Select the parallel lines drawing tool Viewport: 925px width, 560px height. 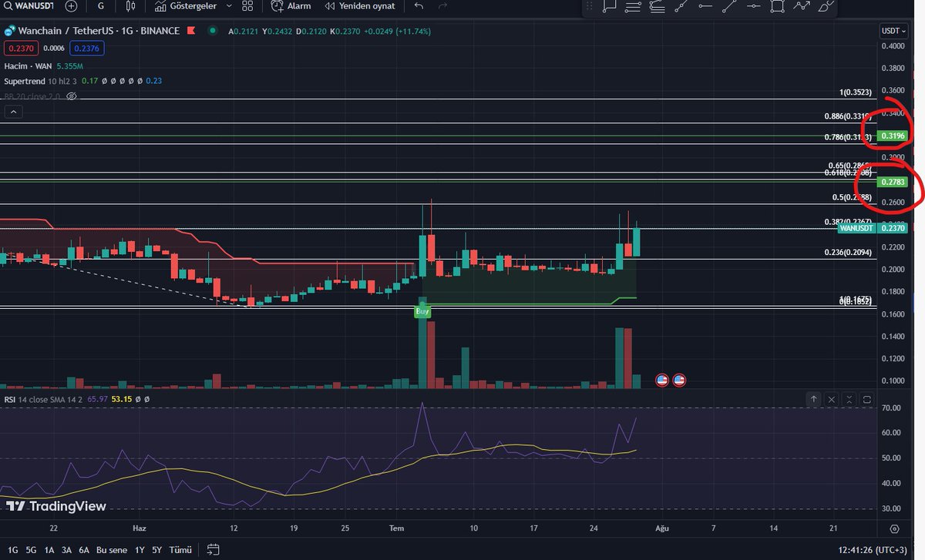point(633,6)
